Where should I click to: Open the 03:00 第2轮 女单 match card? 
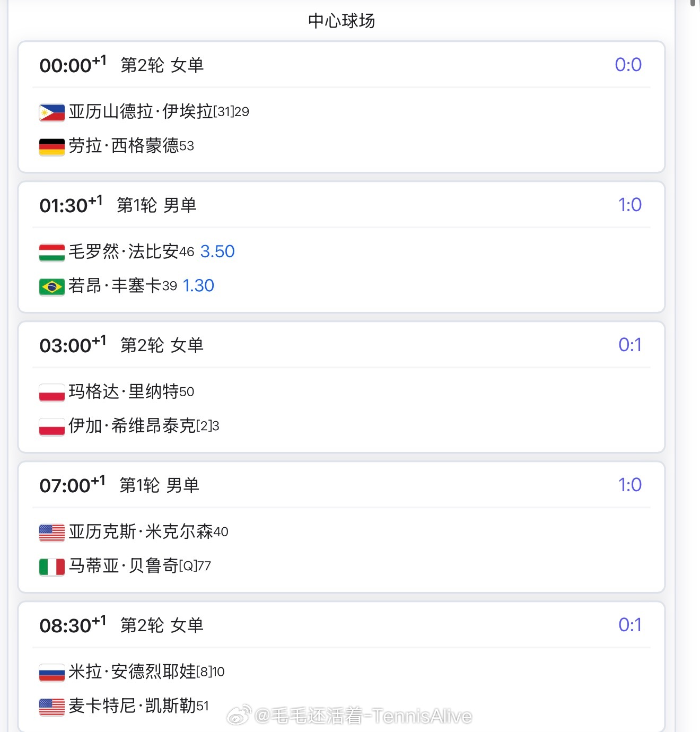(x=342, y=387)
